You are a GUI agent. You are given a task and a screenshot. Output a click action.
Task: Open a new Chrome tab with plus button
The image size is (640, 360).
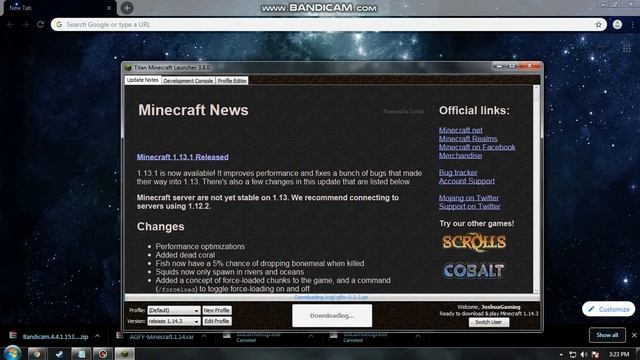[127, 8]
